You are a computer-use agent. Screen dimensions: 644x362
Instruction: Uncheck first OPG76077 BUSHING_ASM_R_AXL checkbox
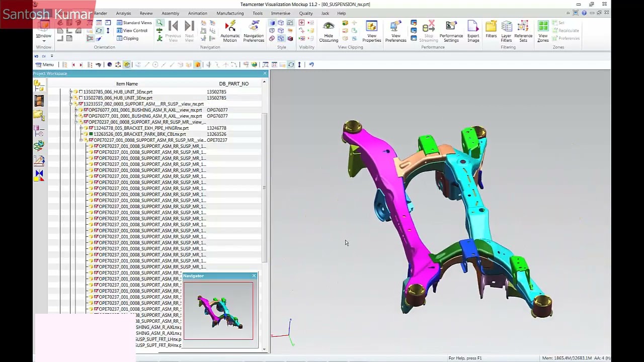pos(86,110)
